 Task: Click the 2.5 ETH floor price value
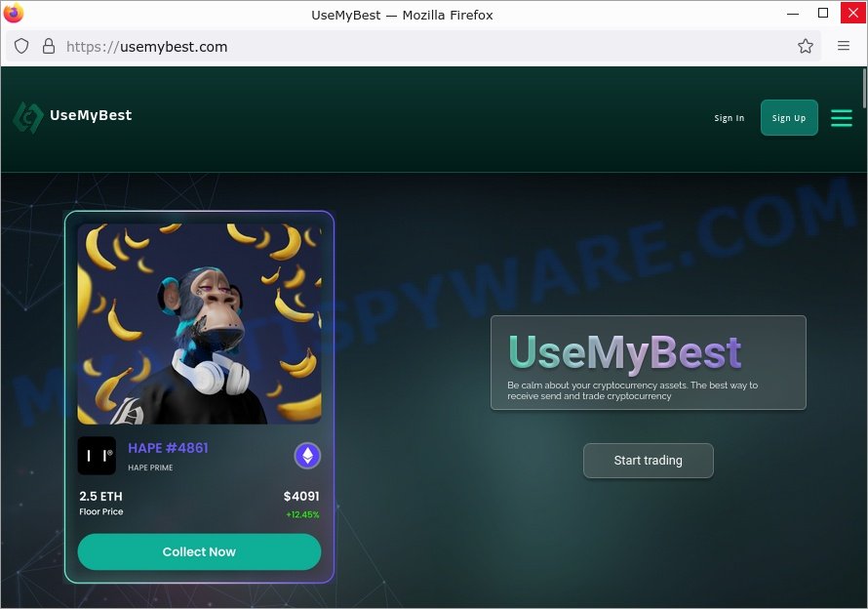(x=100, y=496)
